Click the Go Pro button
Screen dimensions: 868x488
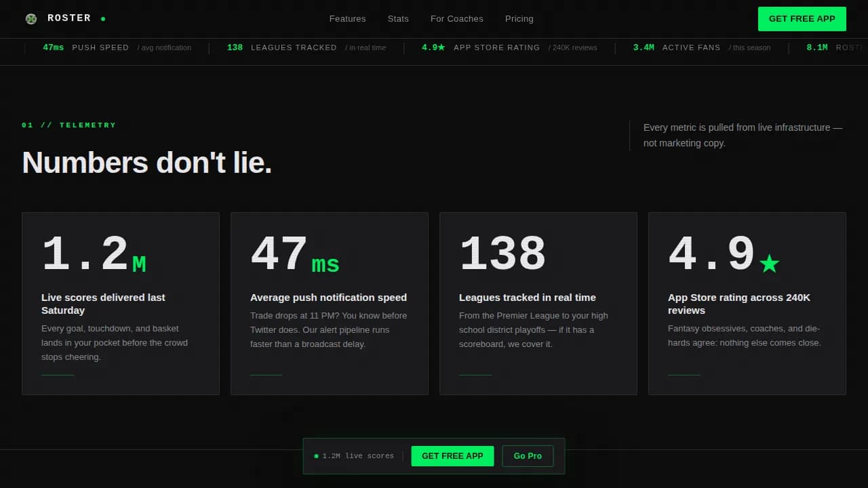(x=528, y=456)
